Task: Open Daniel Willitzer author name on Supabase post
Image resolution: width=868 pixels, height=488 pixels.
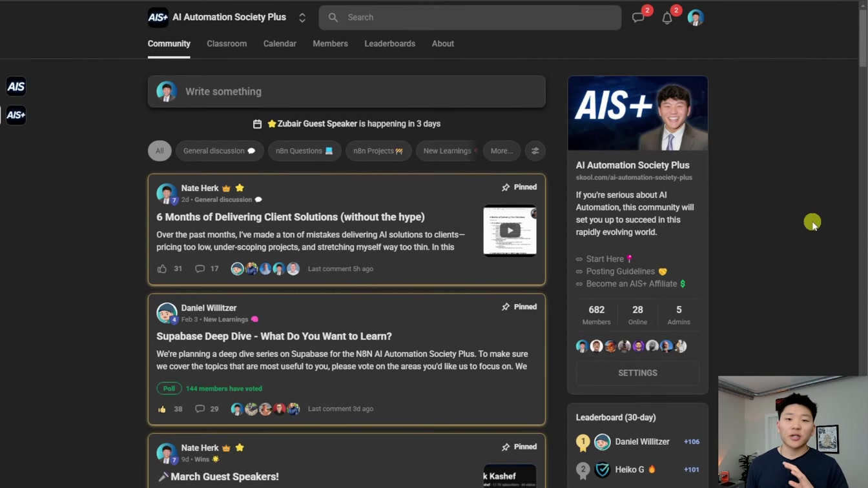Action: click(x=209, y=308)
